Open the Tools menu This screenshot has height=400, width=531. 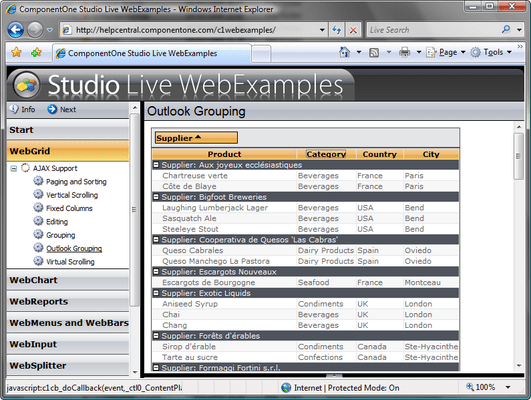(491, 52)
